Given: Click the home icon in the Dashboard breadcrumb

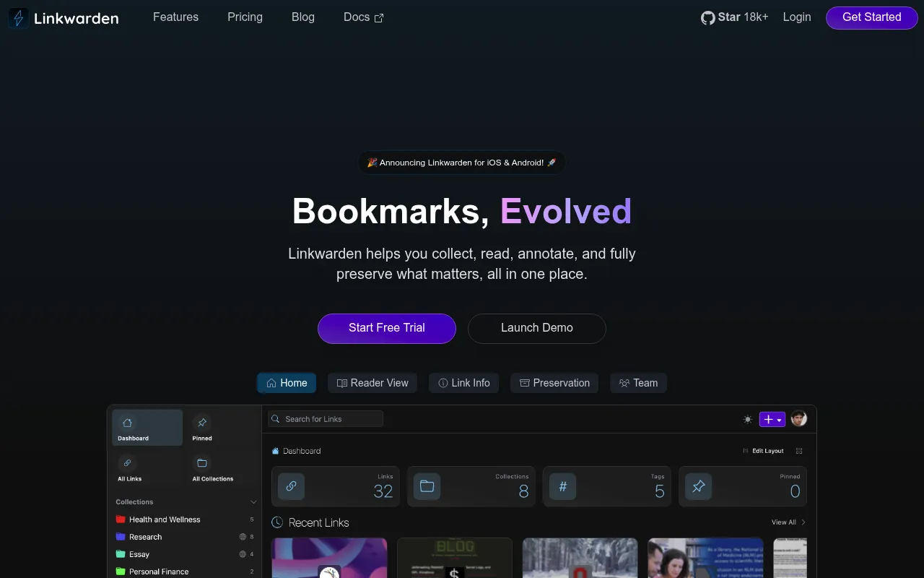Looking at the screenshot, I should [275, 451].
